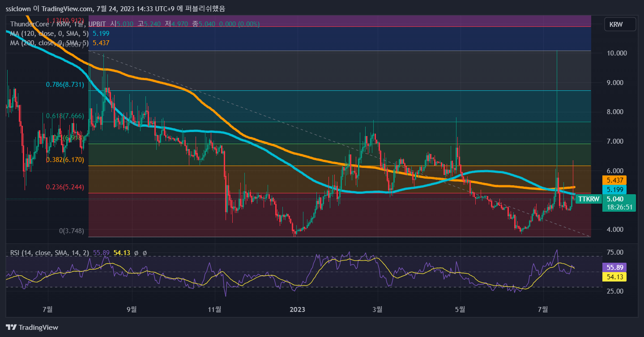Image resolution: width=644 pixels, height=337 pixels.
Task: Click the cyan 5.199 value in MA legend
Action: point(101,33)
